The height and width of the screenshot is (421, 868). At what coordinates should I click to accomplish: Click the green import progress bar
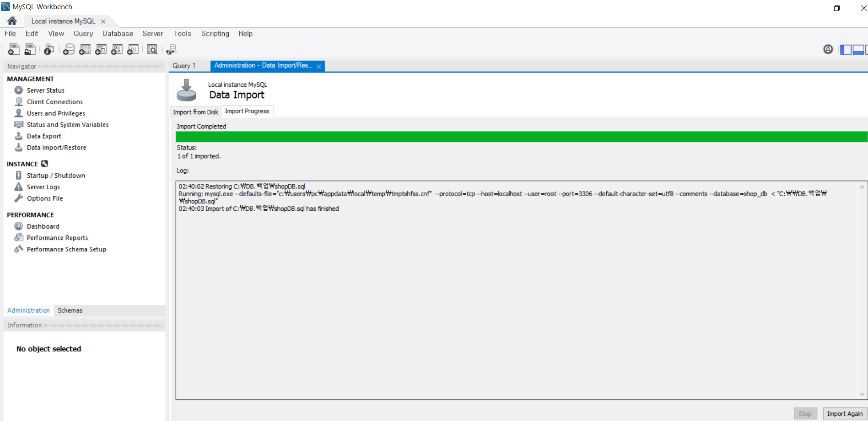pos(522,137)
